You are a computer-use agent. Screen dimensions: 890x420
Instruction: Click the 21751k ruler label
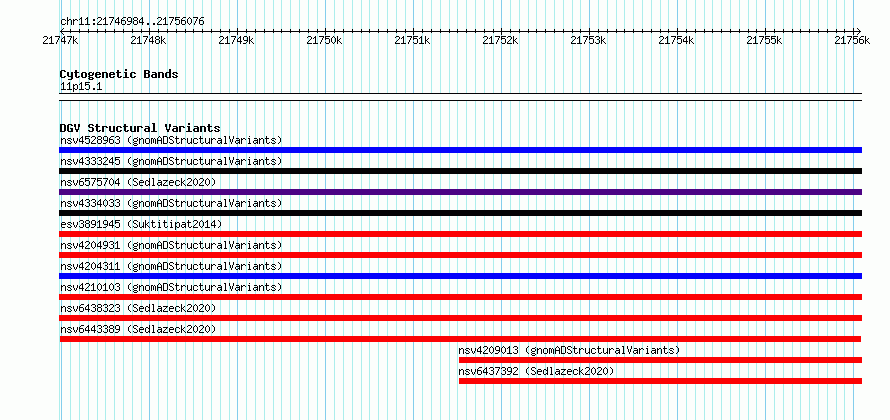pyautogui.click(x=412, y=40)
